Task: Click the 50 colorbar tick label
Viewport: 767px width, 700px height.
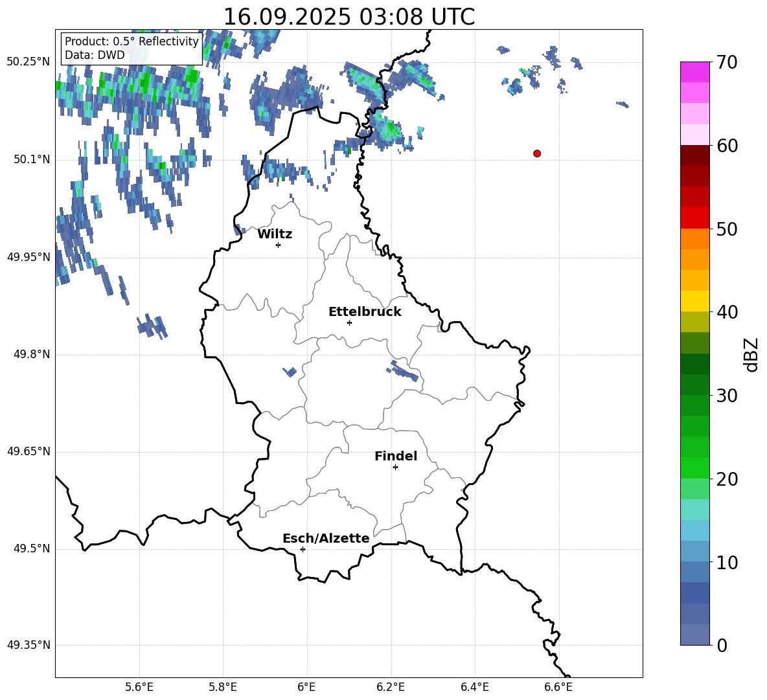Action: tap(727, 229)
